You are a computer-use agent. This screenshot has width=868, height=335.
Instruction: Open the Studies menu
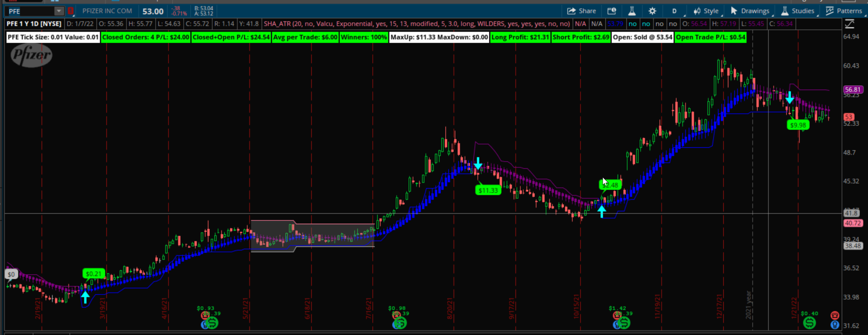[x=798, y=11]
